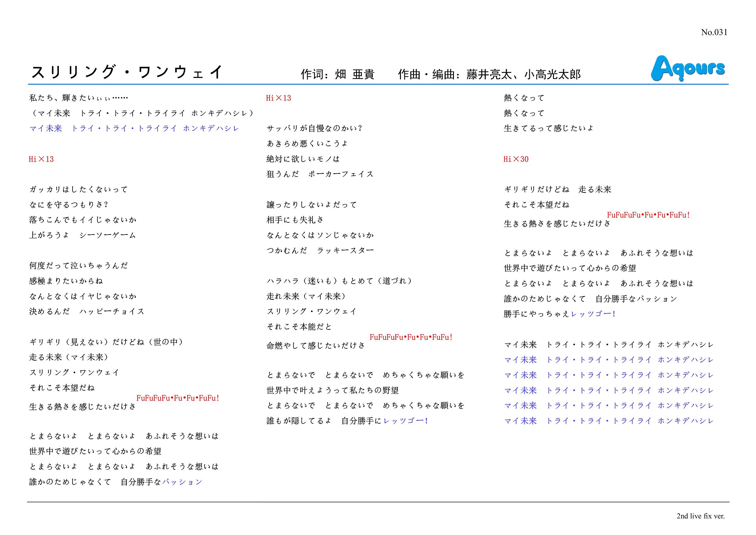
Task: Click the line サッパリが自慢なのかい?
Action: (314, 128)
